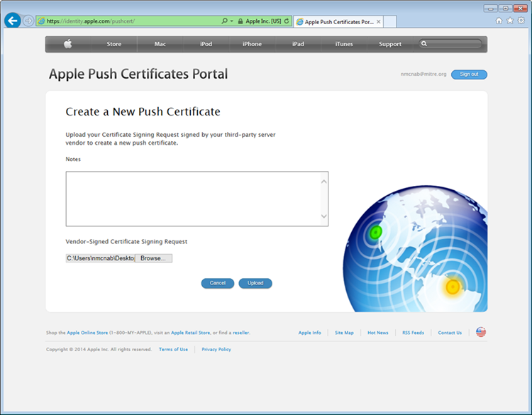This screenshot has height=415, width=532.
Task: Open the browser Home icon
Action: click(499, 21)
